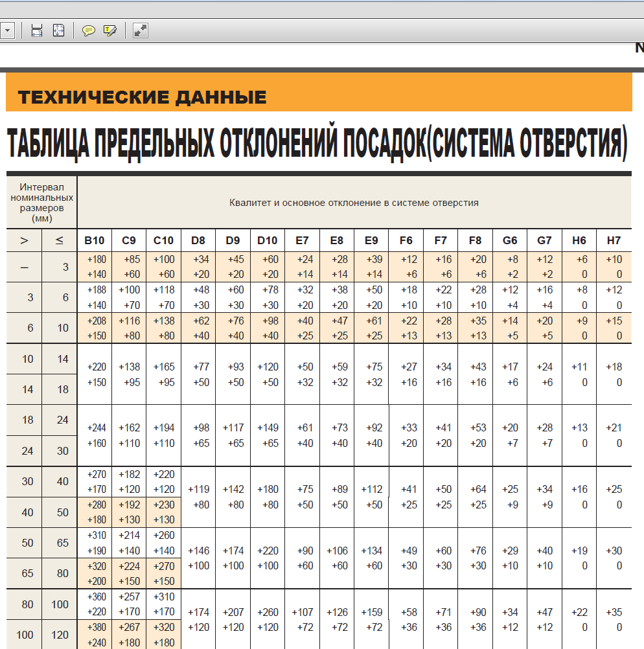Click the +71 value in F7 column
The width and height of the screenshot is (644, 649).
click(444, 612)
